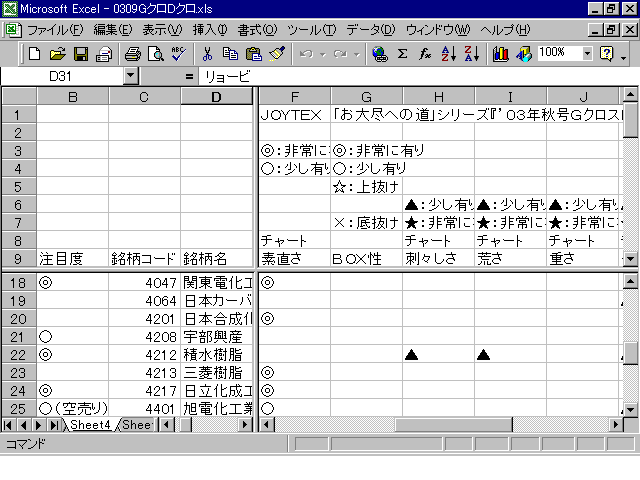Click the cell containing 積水樹脂
640x480 pixels.
tap(216, 355)
